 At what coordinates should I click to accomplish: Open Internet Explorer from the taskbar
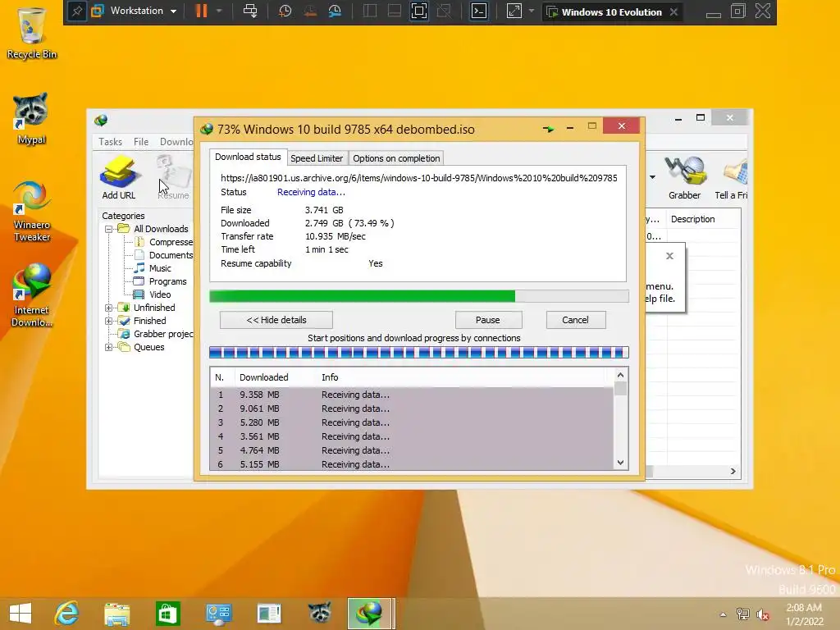click(66, 614)
